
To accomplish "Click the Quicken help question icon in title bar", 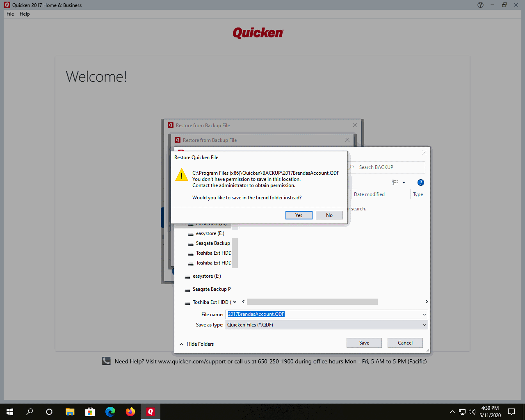I will click(x=480, y=5).
